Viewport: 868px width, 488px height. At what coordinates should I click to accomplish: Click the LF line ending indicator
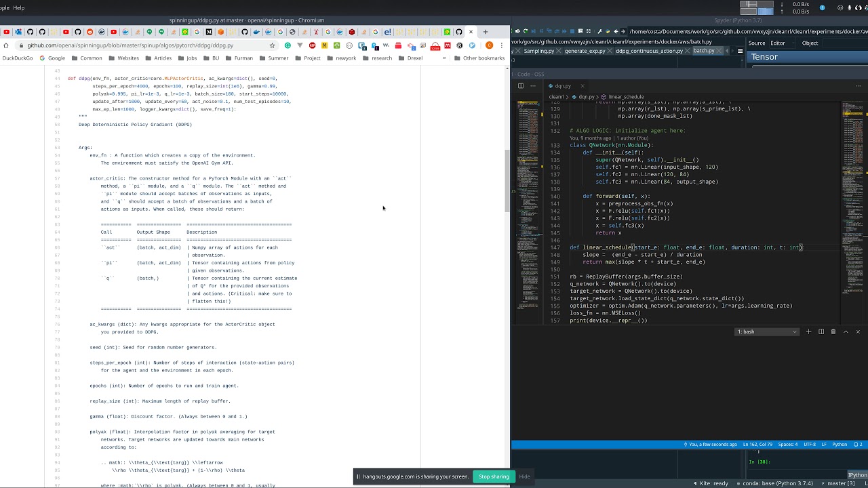click(x=824, y=445)
